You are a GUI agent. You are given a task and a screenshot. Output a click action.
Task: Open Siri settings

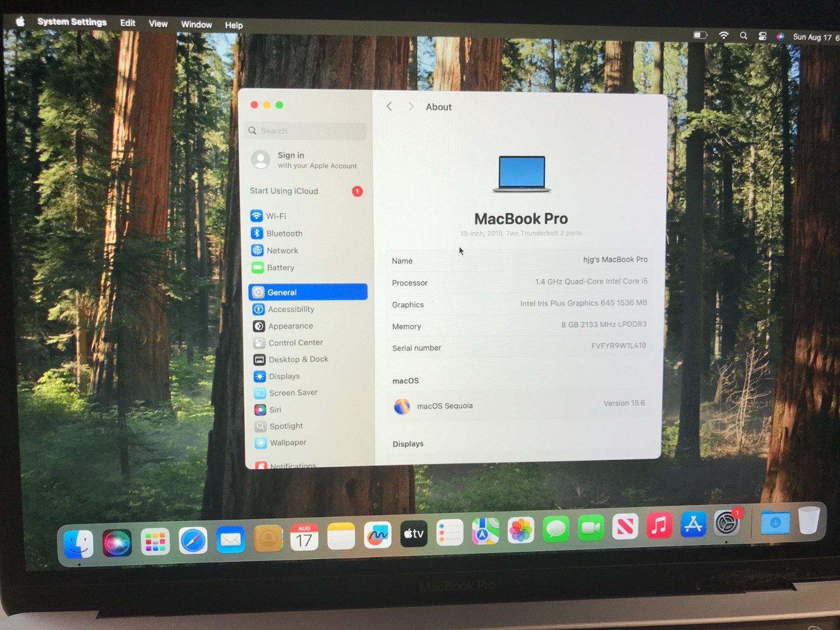pyautogui.click(x=274, y=409)
